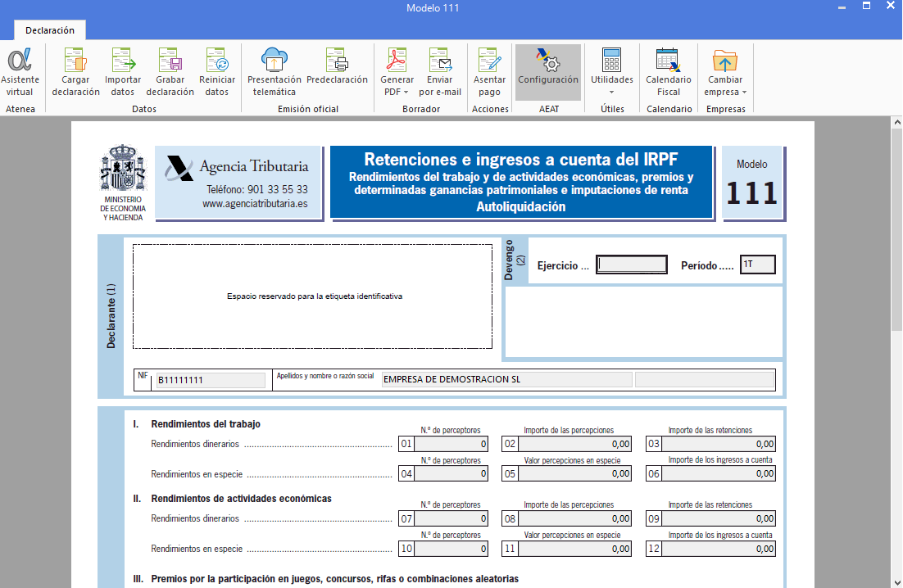Open AEAT Configuración
903x588 pixels.
click(547, 73)
